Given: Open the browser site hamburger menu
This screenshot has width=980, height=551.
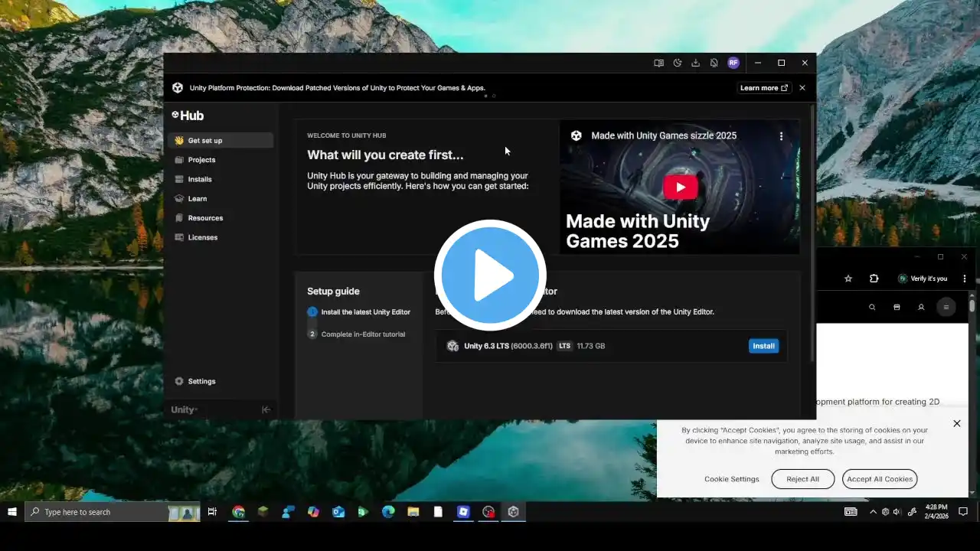Looking at the screenshot, I should tap(946, 307).
